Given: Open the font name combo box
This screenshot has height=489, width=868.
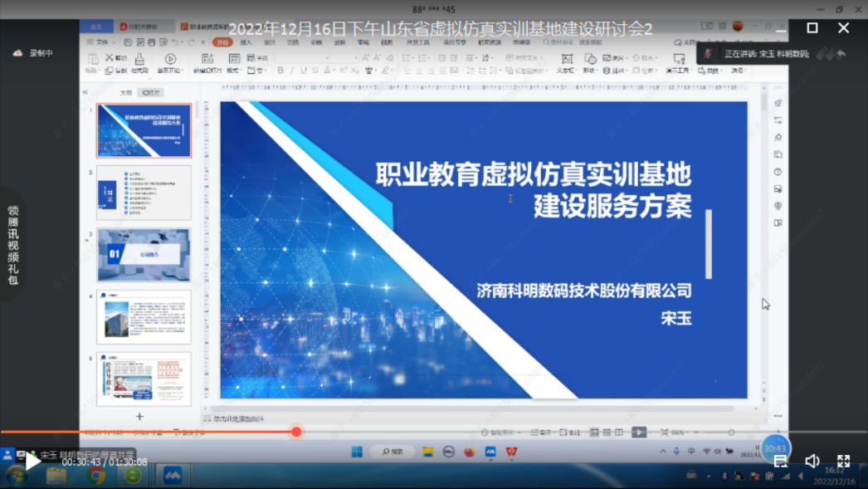Looking at the screenshot, I should tap(304, 57).
